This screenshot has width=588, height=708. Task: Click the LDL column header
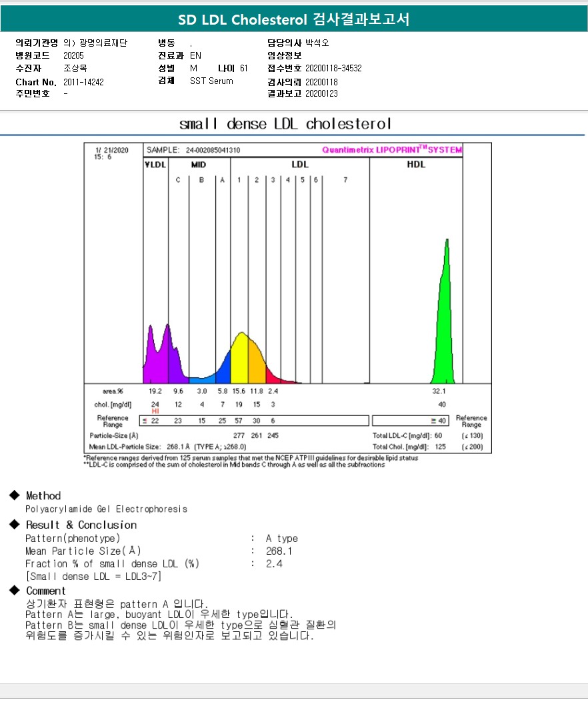click(x=300, y=165)
